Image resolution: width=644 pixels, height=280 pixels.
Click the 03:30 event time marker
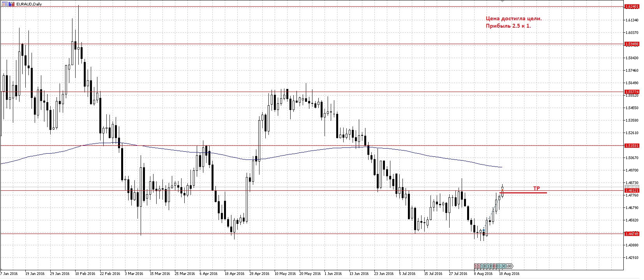point(502,266)
